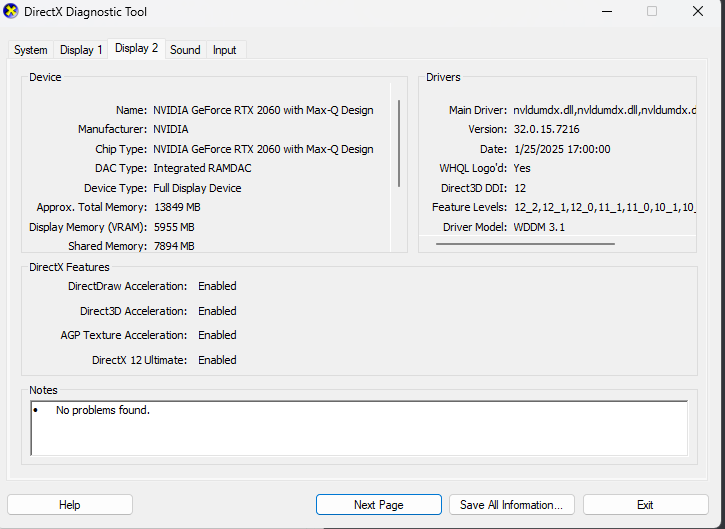Viewport: 725px width, 529px height.
Task: Minimize the DirectX Diagnostic Tool window
Action: [605, 12]
